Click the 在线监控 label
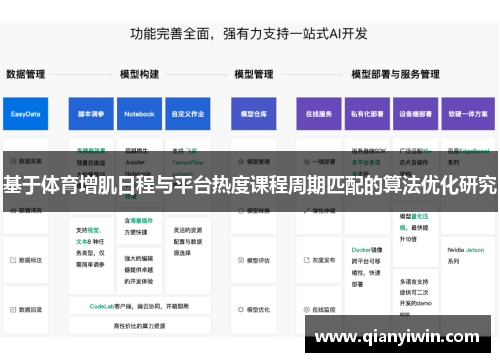Image resolution: width=500 pixels, height=362 pixels. coord(324,310)
